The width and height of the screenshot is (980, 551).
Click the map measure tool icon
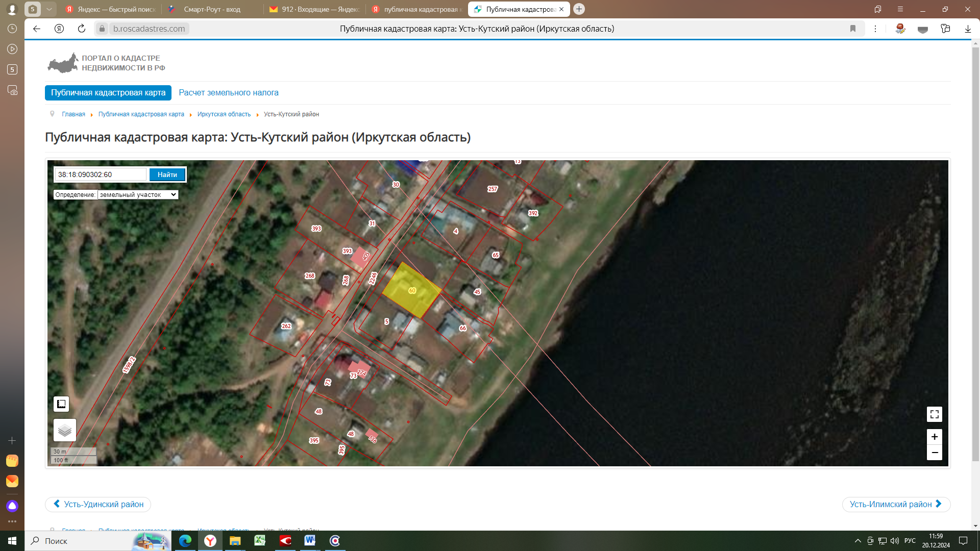[61, 404]
